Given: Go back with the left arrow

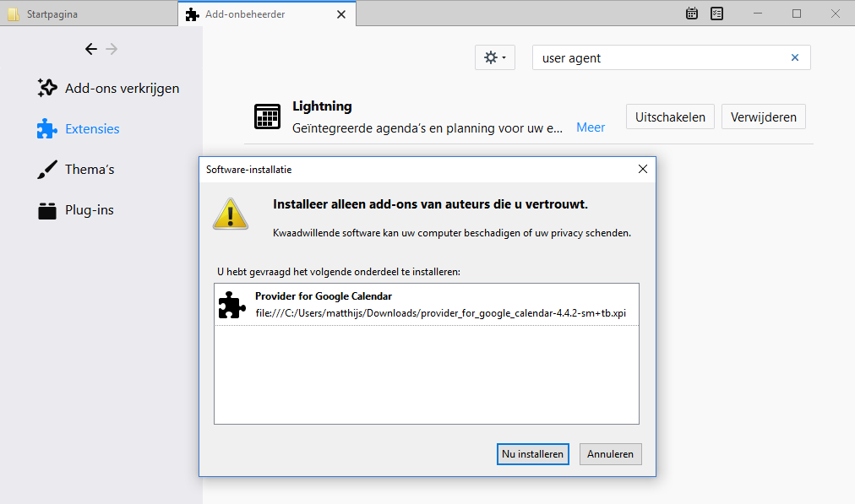Looking at the screenshot, I should click(91, 49).
